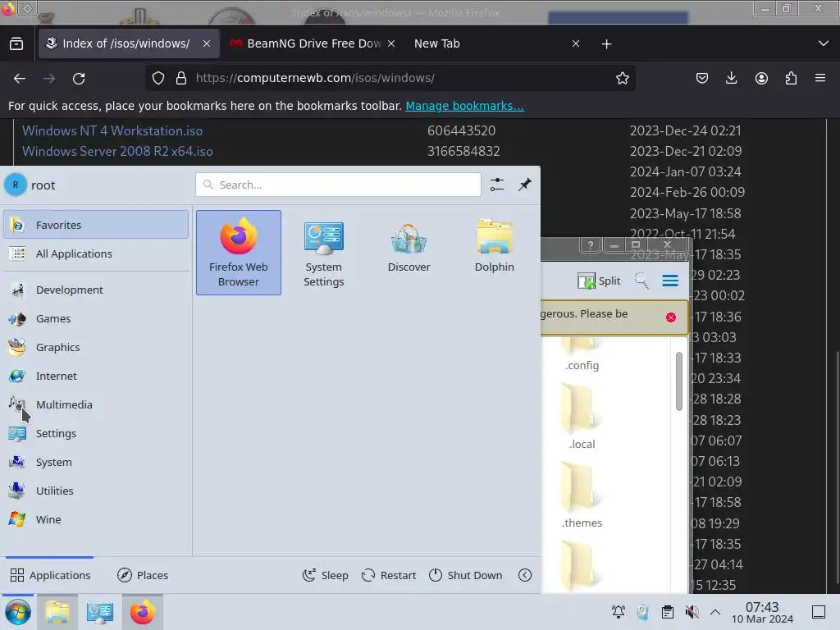Click the Sleep button
The image size is (840, 630).
325,575
